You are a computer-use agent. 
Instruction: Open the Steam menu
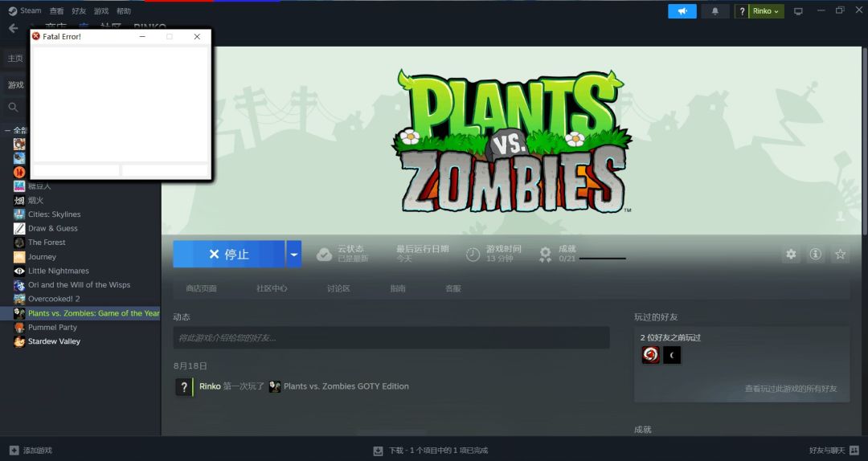point(25,10)
